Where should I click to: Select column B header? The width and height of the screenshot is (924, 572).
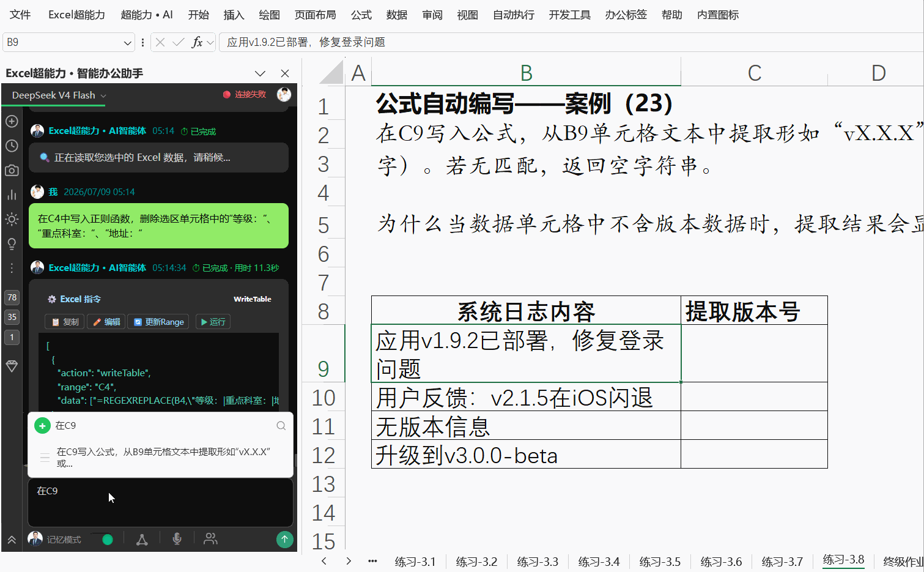click(x=526, y=73)
